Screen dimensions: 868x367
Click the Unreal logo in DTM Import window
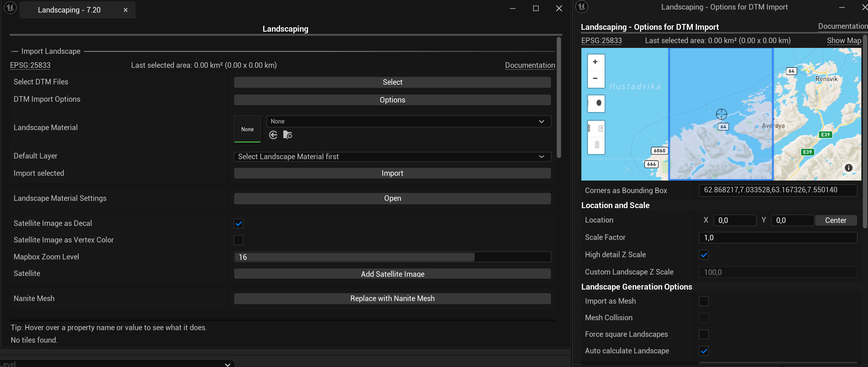[581, 7]
